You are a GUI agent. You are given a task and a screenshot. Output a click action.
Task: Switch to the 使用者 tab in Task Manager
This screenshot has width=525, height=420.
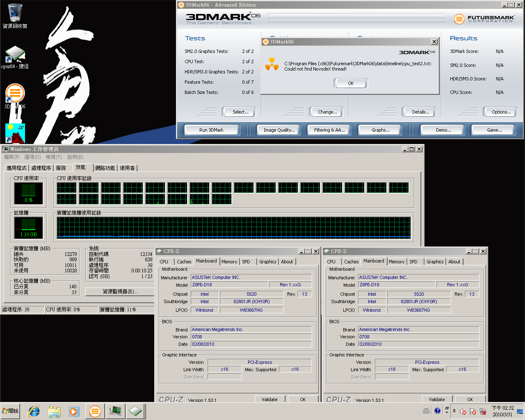pyautogui.click(x=127, y=168)
